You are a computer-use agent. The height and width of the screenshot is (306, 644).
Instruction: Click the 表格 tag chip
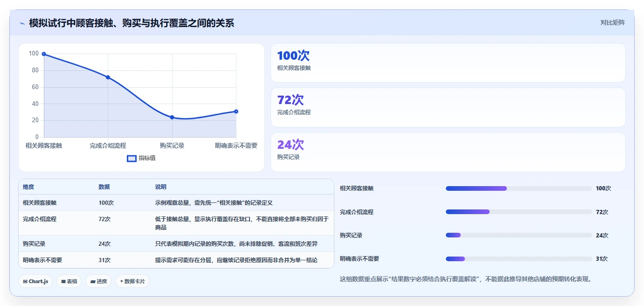(x=69, y=281)
